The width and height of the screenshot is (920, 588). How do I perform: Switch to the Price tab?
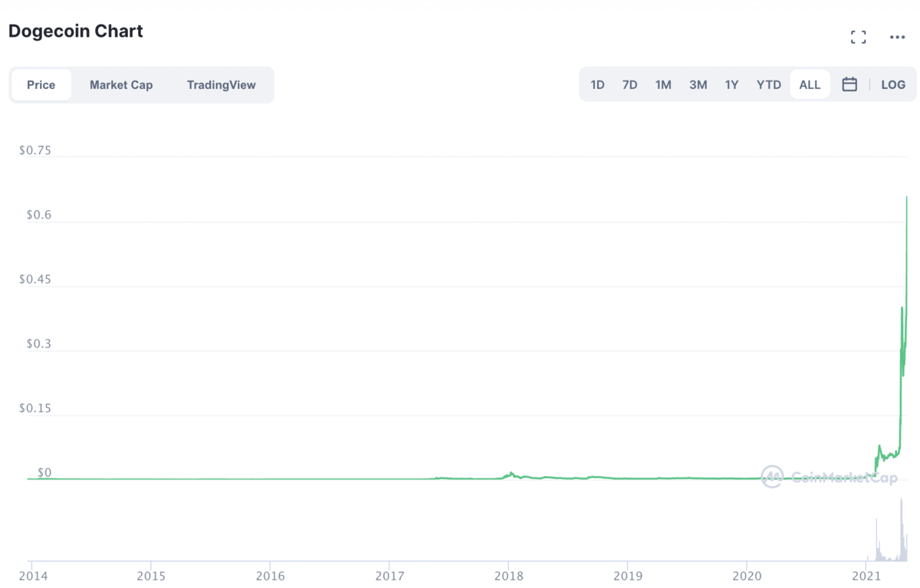pos(41,84)
